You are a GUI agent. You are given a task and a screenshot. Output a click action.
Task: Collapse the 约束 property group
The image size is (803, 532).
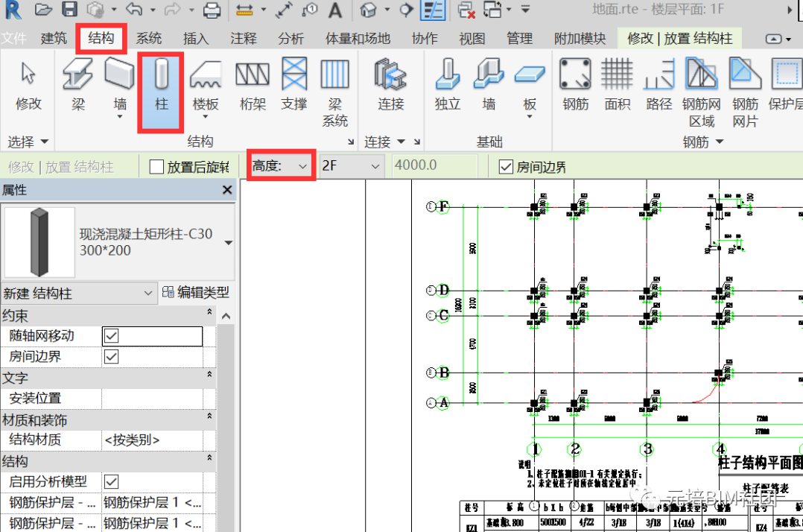pos(209,311)
